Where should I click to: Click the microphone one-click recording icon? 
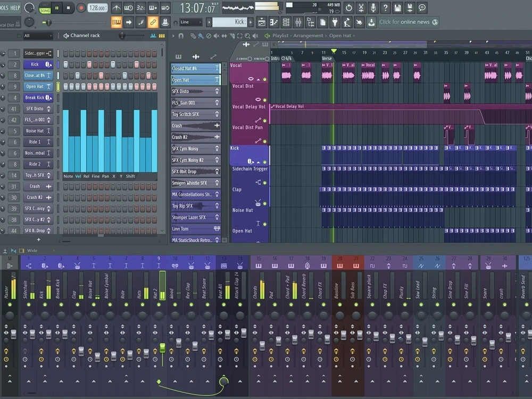click(x=373, y=7)
